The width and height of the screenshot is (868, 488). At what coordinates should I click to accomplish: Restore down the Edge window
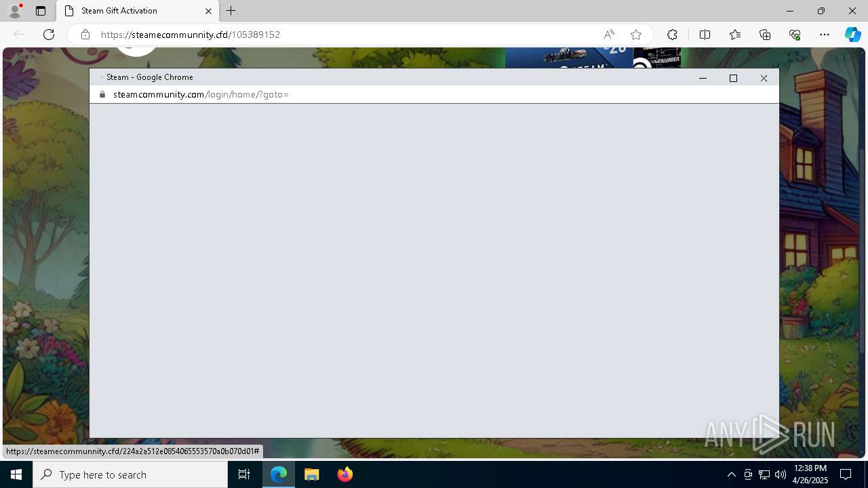click(821, 11)
